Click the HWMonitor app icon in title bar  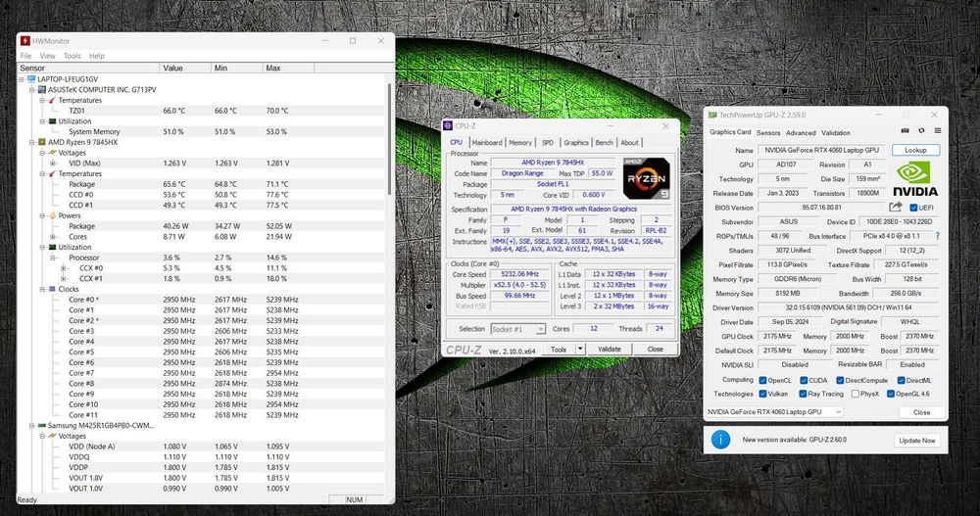[25, 40]
